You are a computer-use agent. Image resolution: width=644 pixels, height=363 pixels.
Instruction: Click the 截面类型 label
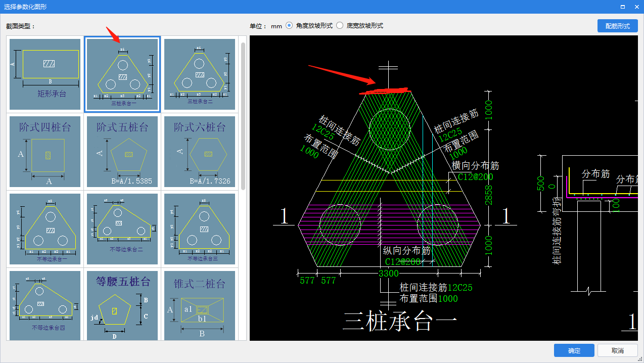(20, 26)
